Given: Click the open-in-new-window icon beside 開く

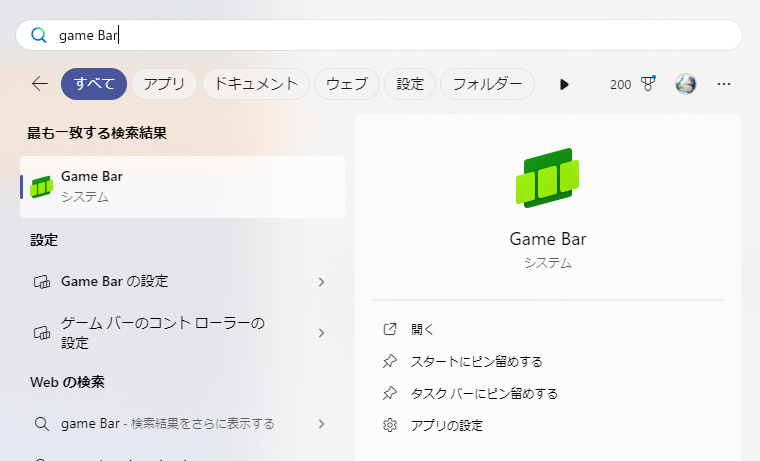Looking at the screenshot, I should point(390,329).
